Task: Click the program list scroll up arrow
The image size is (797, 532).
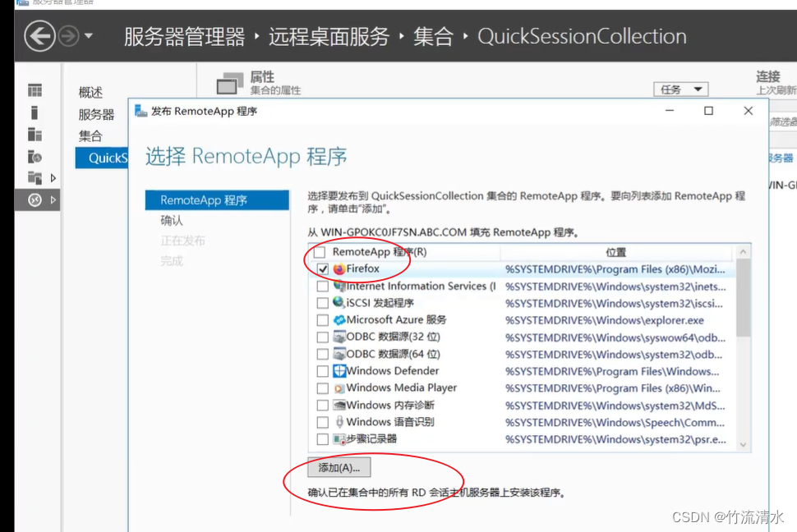Action: pyautogui.click(x=743, y=252)
